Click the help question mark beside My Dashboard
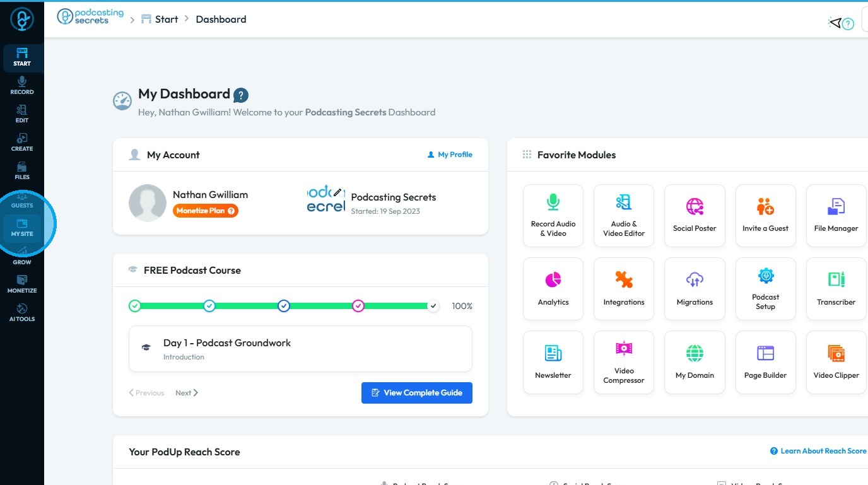This screenshot has height=485, width=868. 241,95
